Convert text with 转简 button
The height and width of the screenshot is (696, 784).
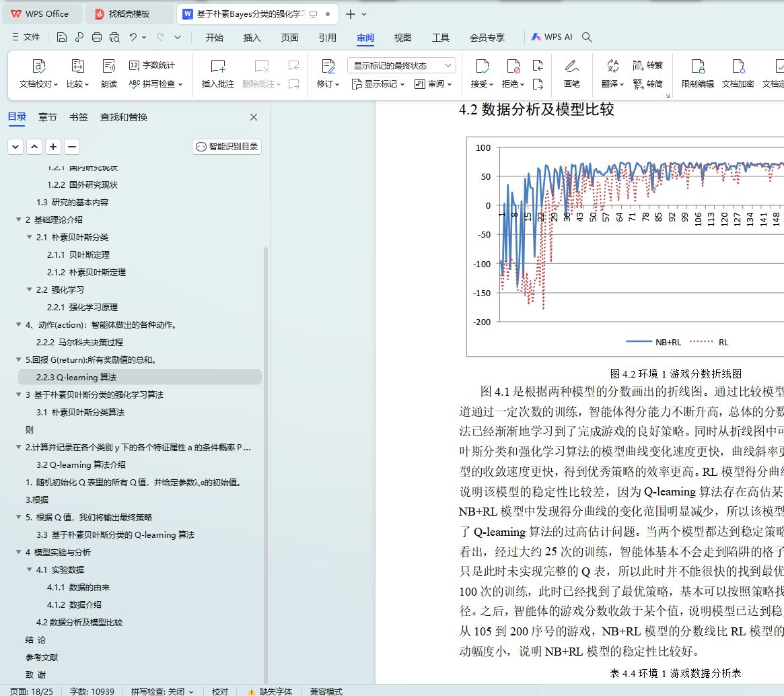pos(647,84)
